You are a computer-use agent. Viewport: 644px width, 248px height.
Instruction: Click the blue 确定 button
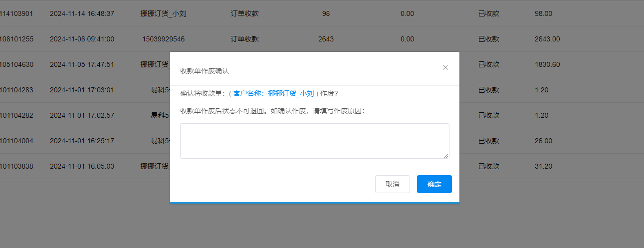(434, 184)
